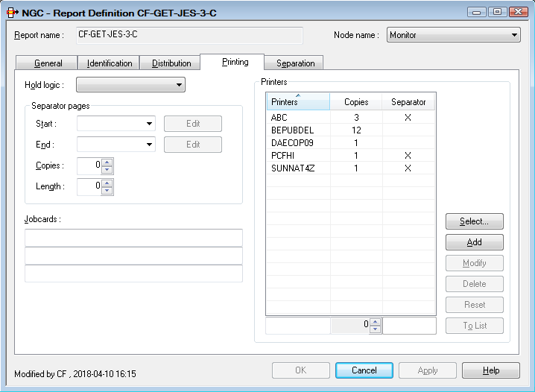Image resolution: width=535 pixels, height=392 pixels.
Task: Select the BEPUBDEL printer row
Action: 350,130
